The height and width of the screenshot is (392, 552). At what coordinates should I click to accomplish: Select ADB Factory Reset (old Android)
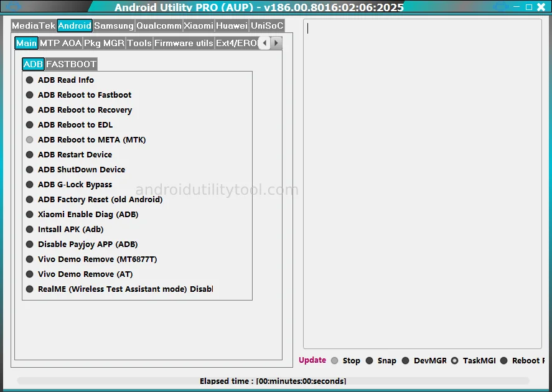(95, 200)
